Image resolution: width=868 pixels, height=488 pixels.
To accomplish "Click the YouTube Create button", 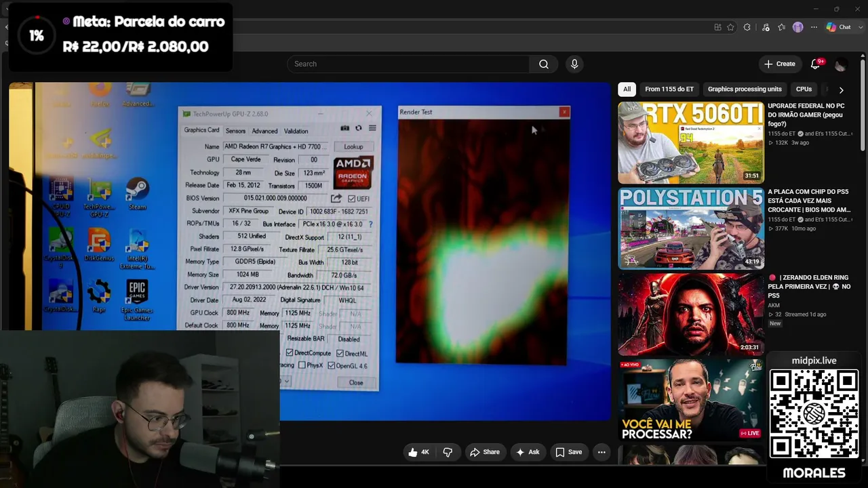I will click(x=780, y=64).
